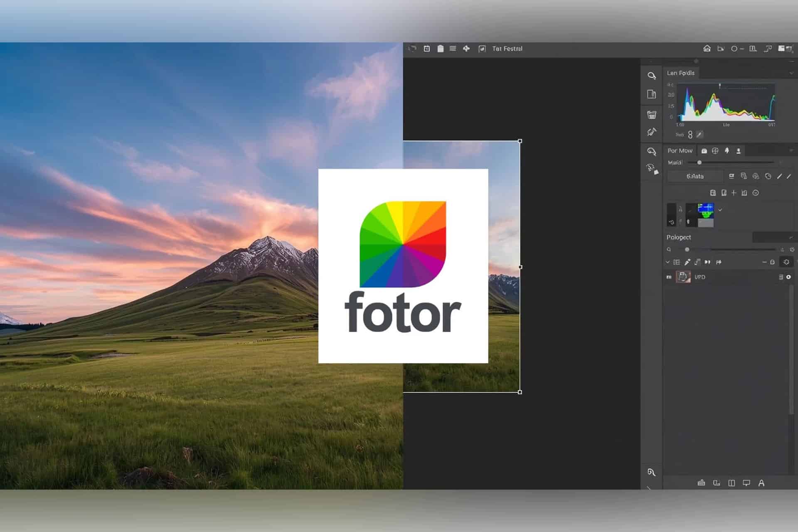This screenshot has height=532, width=798.
Task: Collapse the chevron before the list icon
Action: [x=667, y=262]
